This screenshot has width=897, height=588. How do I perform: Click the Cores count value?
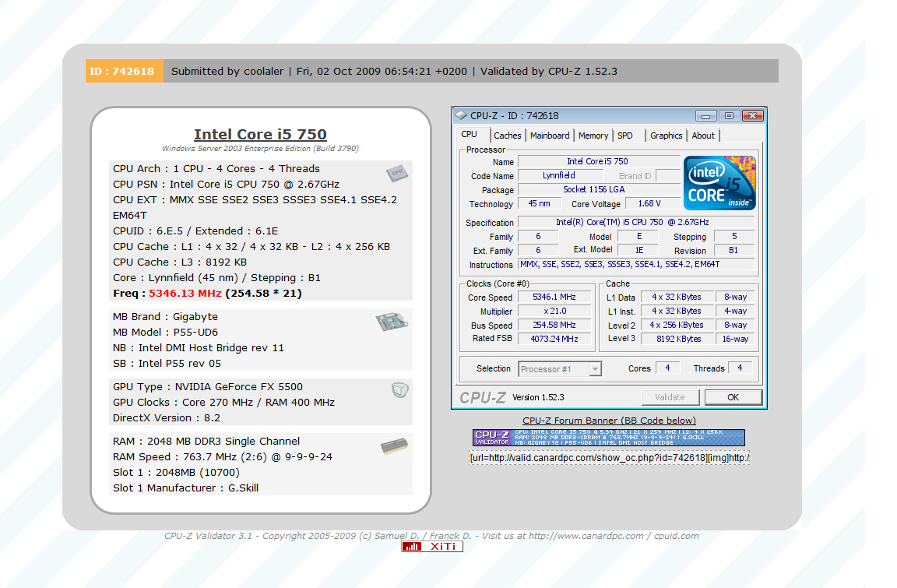667,368
